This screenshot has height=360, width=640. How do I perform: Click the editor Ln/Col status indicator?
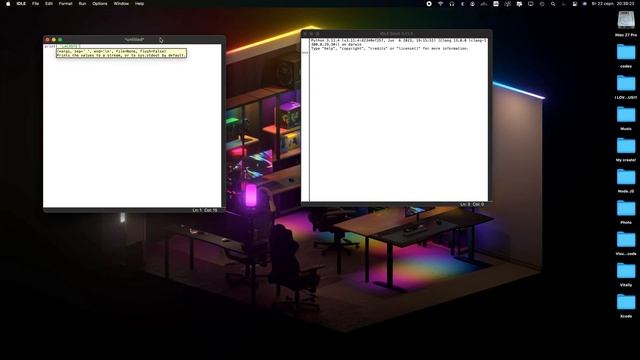(x=205, y=210)
